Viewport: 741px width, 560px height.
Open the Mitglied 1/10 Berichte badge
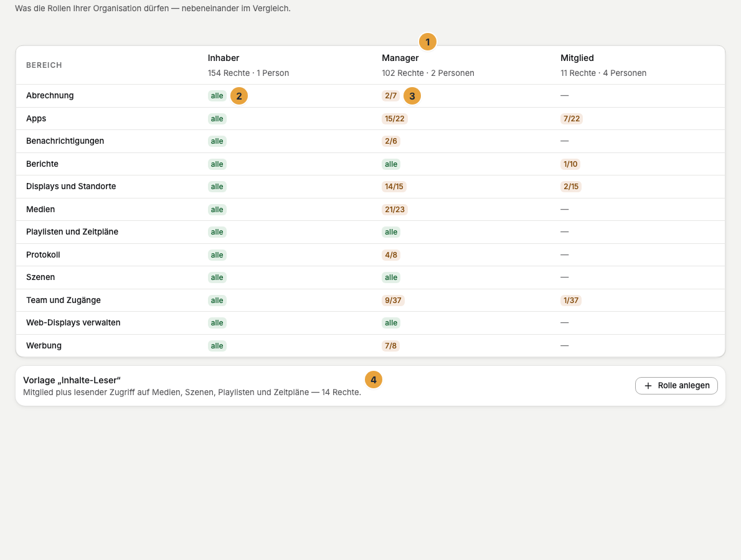coord(570,164)
